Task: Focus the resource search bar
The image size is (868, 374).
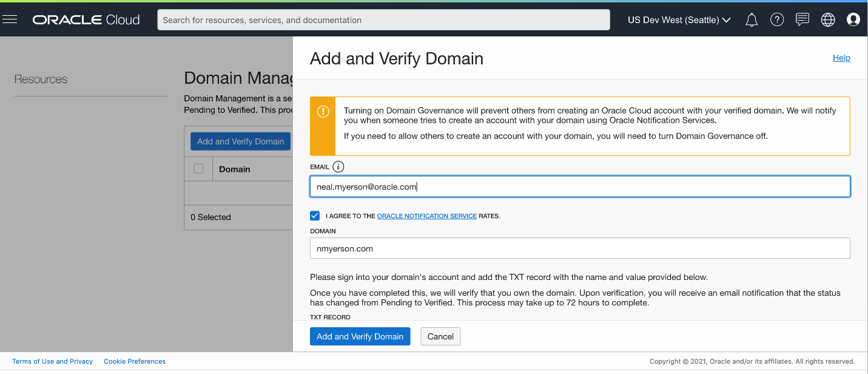Action: [x=383, y=20]
